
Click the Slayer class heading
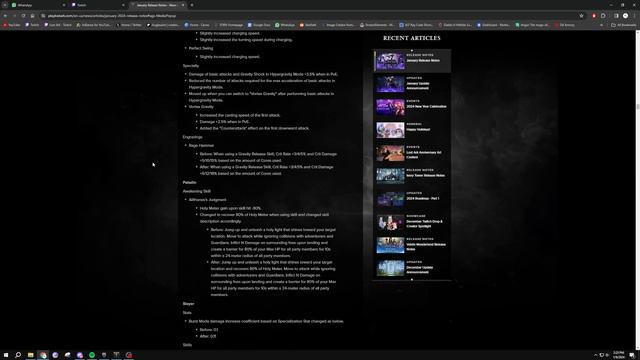point(188,304)
